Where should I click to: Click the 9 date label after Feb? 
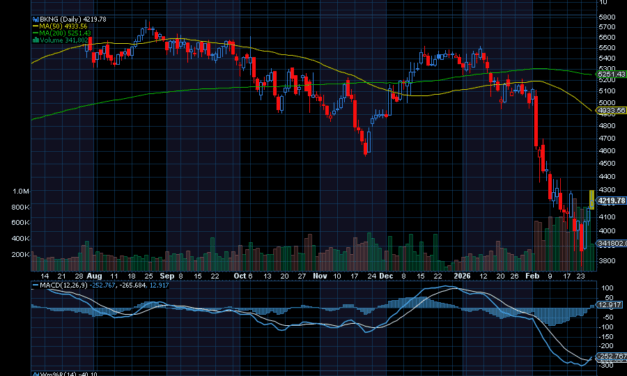550,276
